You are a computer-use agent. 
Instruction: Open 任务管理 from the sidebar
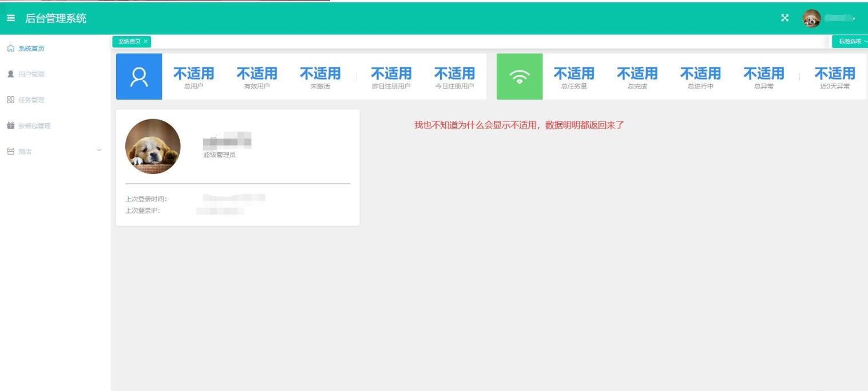tap(31, 100)
